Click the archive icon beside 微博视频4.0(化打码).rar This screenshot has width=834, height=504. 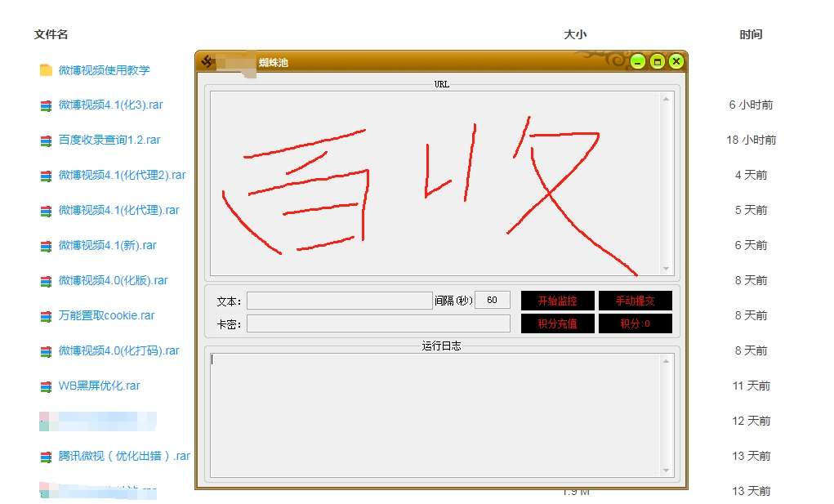46,351
